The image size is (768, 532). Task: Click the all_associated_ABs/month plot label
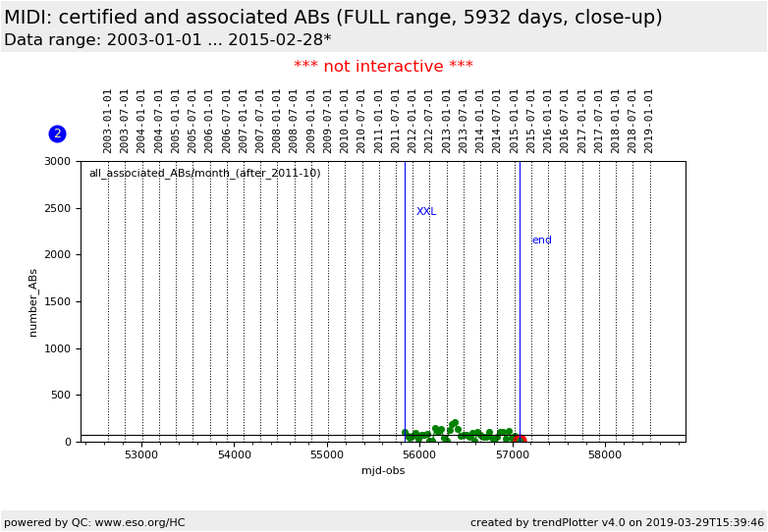tap(204, 174)
